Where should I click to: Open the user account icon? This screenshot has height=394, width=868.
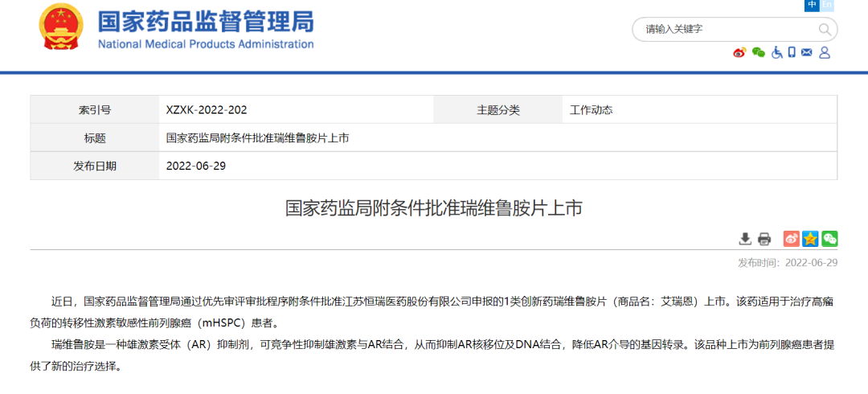[x=825, y=52]
